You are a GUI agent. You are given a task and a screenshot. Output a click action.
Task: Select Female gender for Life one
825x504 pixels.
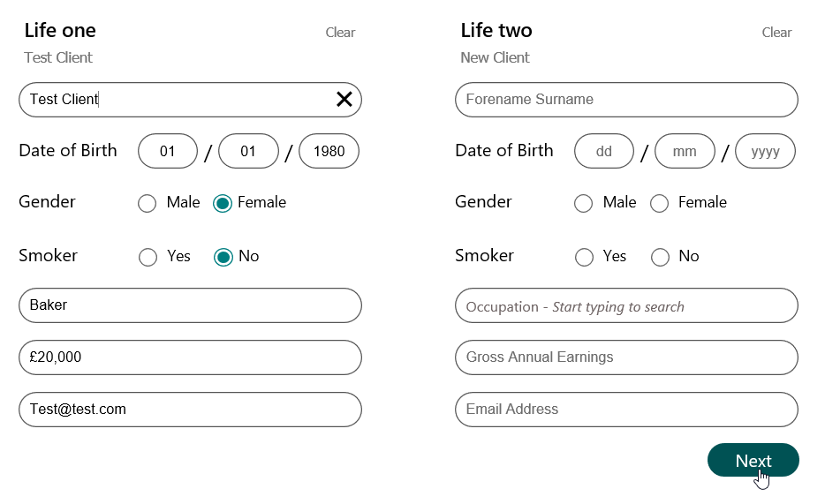point(223,204)
